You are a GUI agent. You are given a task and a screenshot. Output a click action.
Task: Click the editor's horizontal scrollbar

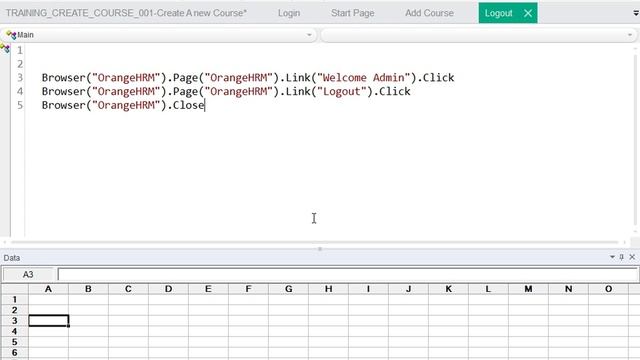315,242
